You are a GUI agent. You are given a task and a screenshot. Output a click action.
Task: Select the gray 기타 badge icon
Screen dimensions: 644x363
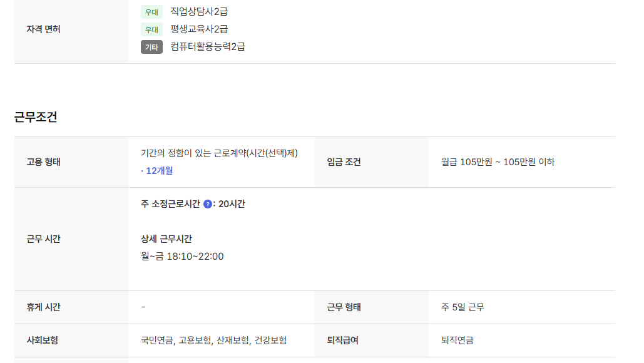pos(150,46)
